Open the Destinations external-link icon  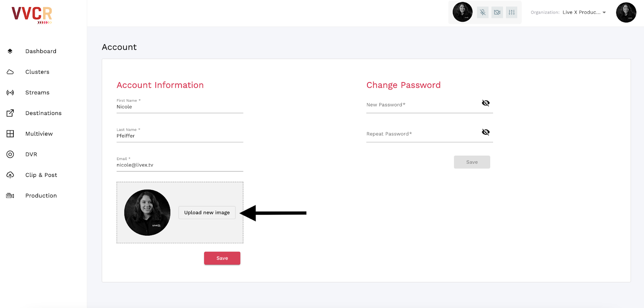click(x=10, y=113)
